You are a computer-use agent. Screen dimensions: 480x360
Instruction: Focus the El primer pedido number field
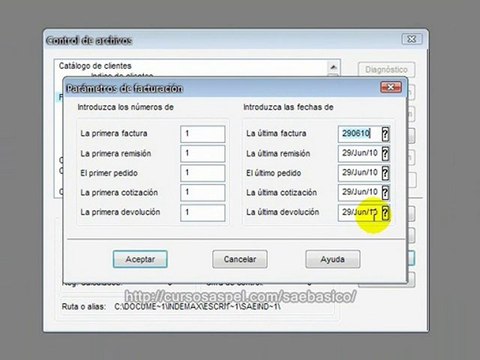[203, 173]
